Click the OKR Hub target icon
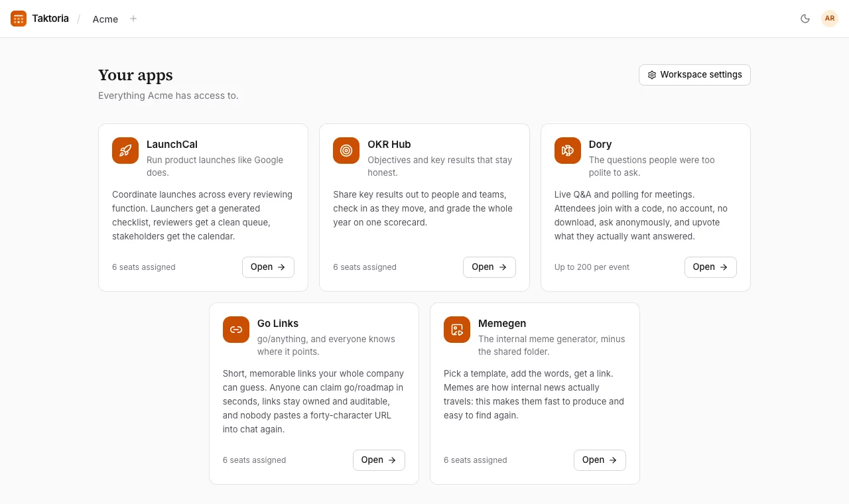 [x=346, y=151]
